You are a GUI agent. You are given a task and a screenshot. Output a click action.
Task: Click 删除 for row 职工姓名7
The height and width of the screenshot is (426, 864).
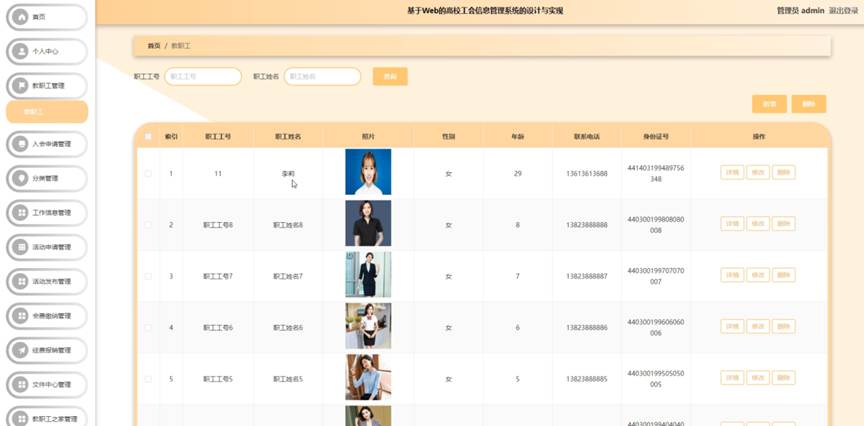tap(784, 275)
